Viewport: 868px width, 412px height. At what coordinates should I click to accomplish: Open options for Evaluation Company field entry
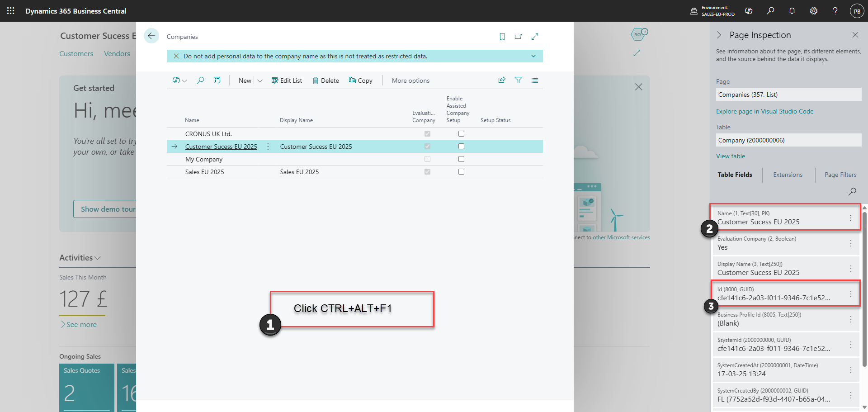pyautogui.click(x=851, y=243)
